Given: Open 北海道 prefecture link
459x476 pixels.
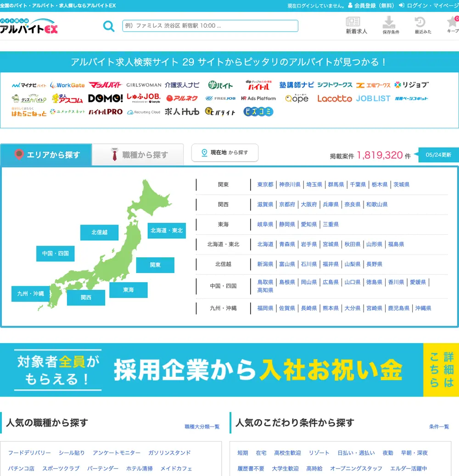Looking at the screenshot, I should (x=265, y=244).
